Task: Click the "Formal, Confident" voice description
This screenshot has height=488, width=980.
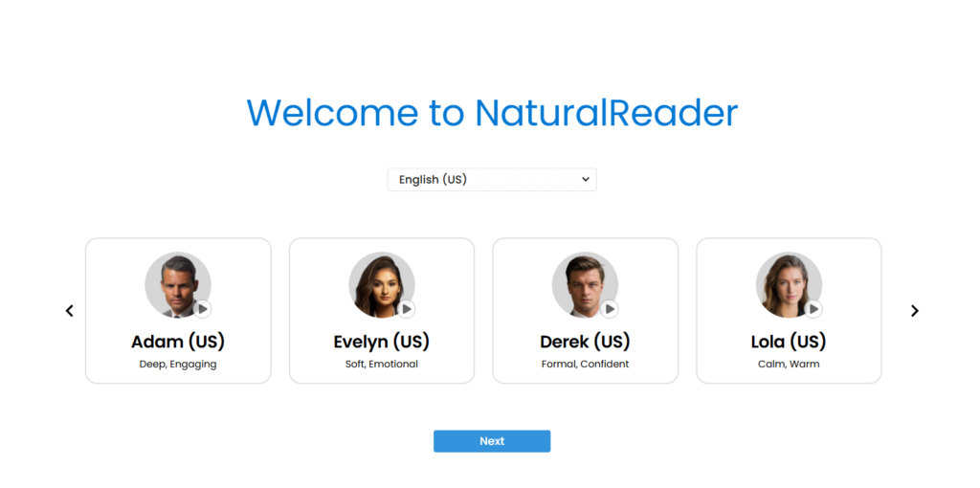Action: [585, 365]
